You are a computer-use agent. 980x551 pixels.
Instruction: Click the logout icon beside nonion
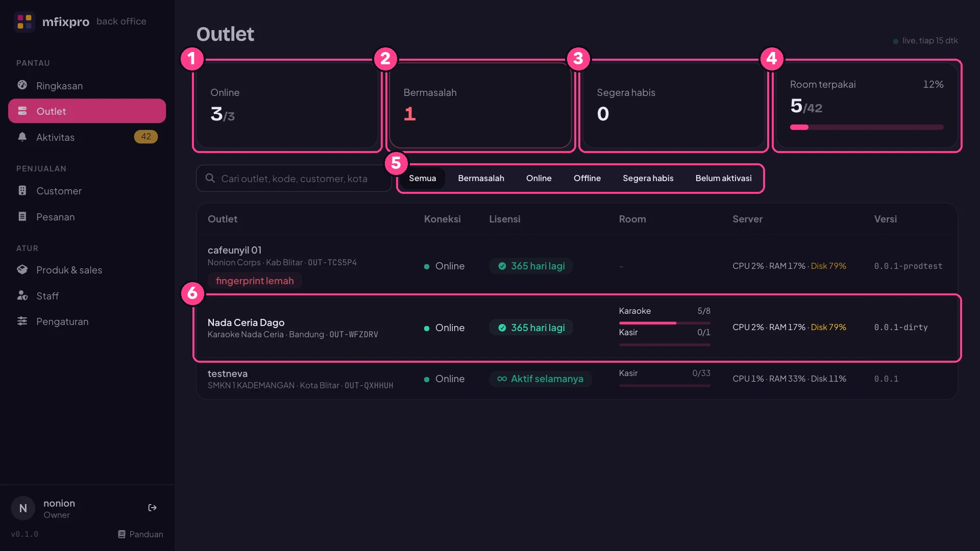pos(152,508)
